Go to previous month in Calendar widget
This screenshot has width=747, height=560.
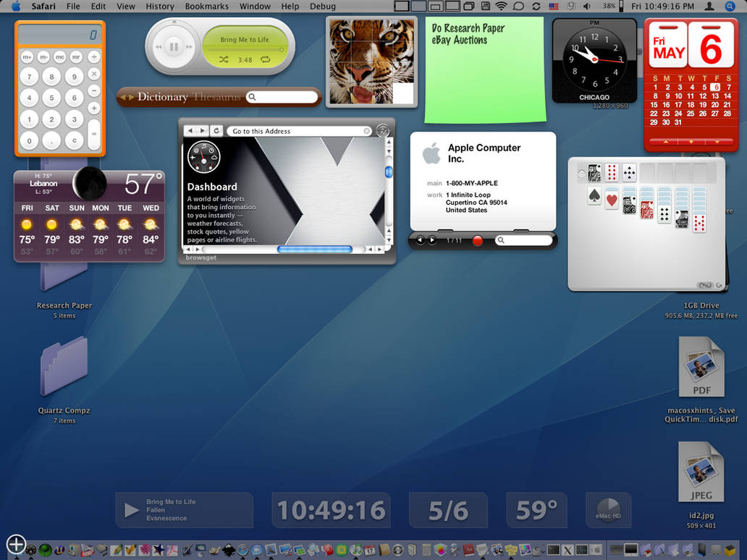(666, 141)
